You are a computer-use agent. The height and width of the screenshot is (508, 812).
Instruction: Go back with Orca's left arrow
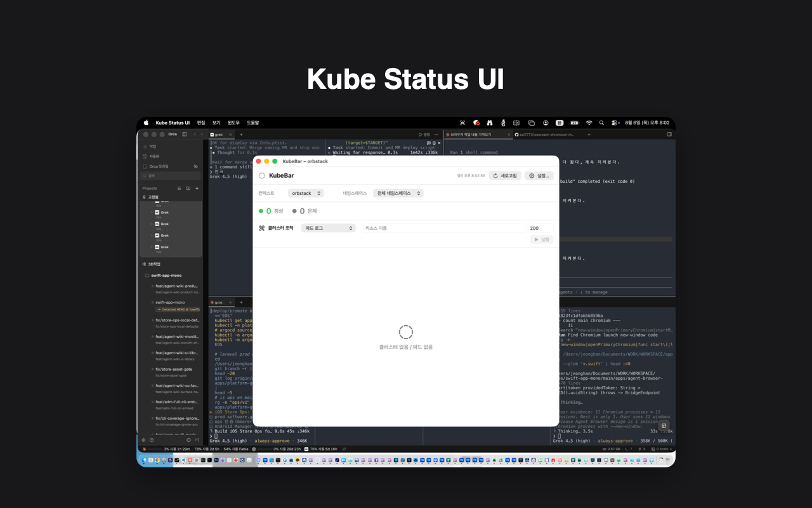coord(195,134)
